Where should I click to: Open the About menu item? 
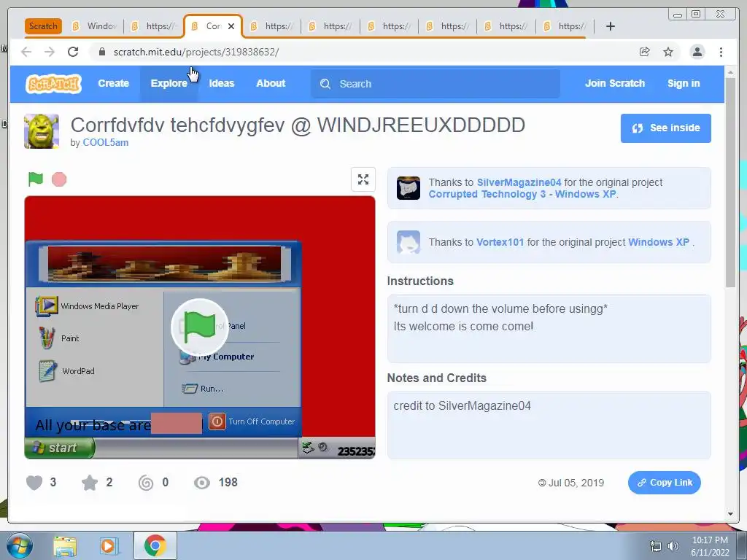pos(271,83)
